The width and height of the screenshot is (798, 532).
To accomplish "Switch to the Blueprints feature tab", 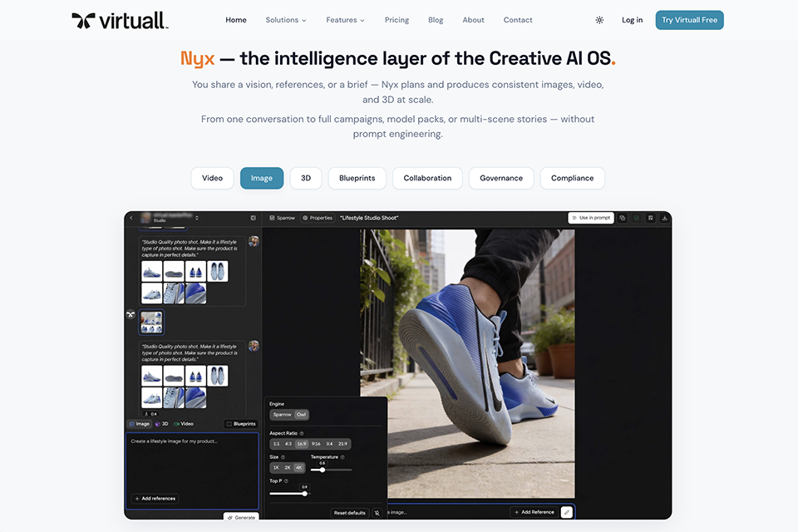I will click(x=357, y=178).
